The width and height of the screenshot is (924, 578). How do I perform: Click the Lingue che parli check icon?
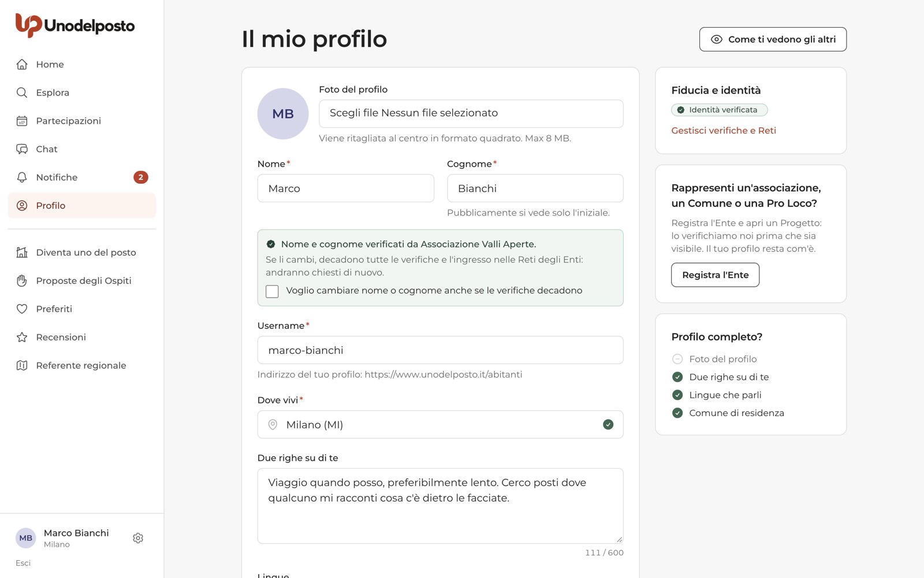point(678,395)
